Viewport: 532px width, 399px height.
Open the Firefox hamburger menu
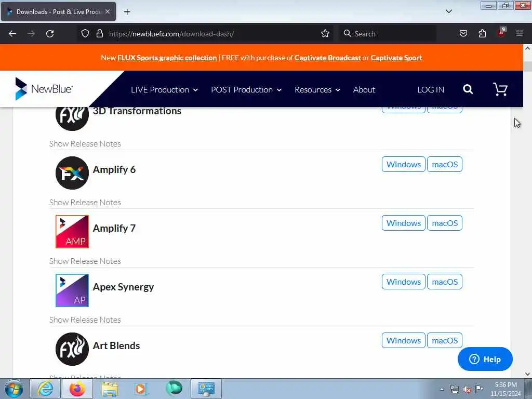coord(520,33)
